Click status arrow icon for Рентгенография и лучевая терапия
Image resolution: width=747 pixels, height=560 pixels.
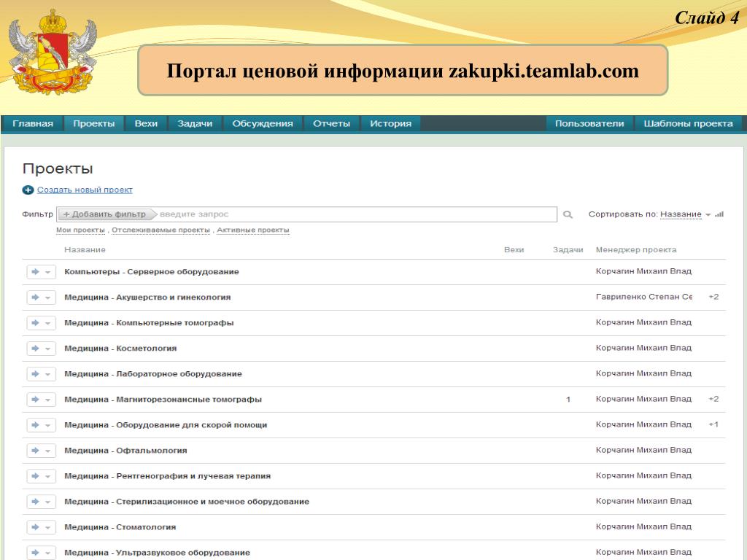[x=35, y=476]
